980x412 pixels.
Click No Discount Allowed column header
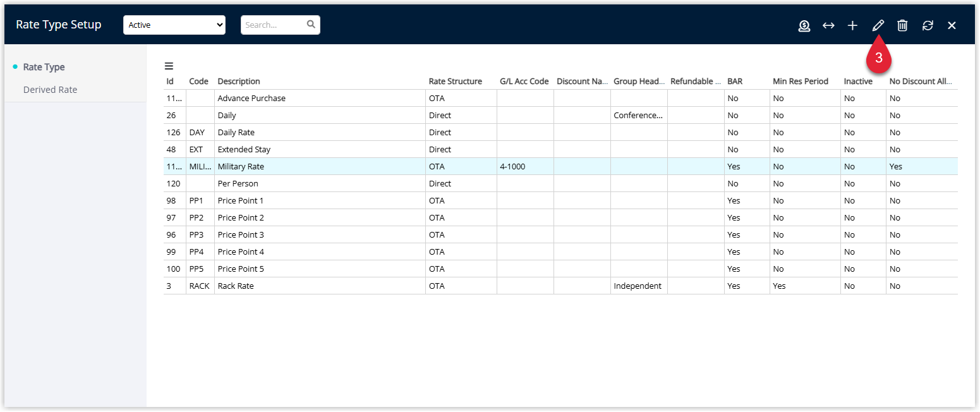(921, 82)
